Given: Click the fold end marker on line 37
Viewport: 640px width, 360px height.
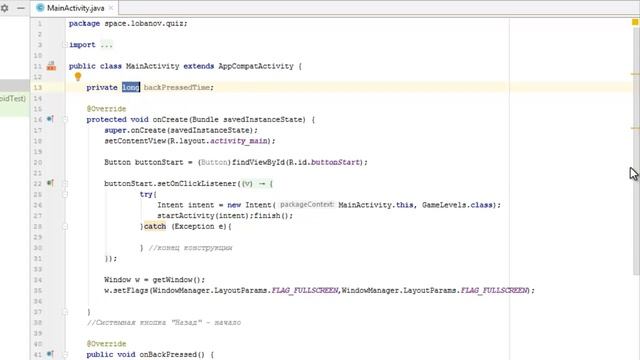Looking at the screenshot, I should tap(65, 312).
